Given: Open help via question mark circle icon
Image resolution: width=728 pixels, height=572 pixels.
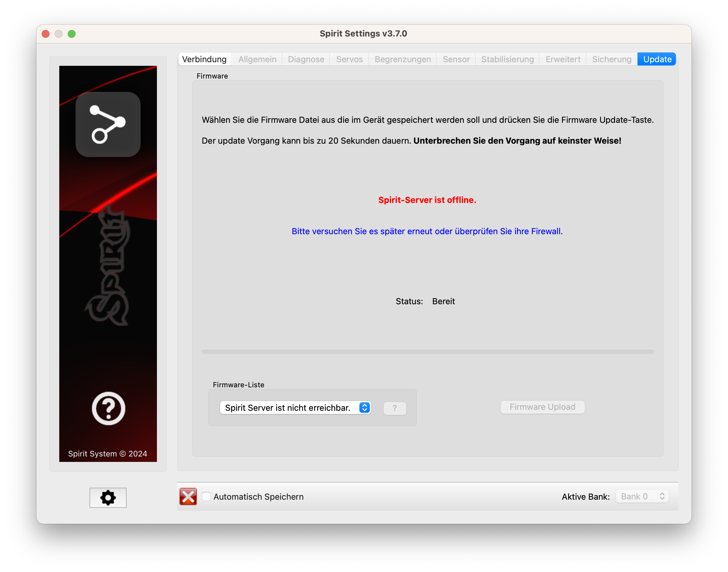Looking at the screenshot, I should [x=108, y=408].
